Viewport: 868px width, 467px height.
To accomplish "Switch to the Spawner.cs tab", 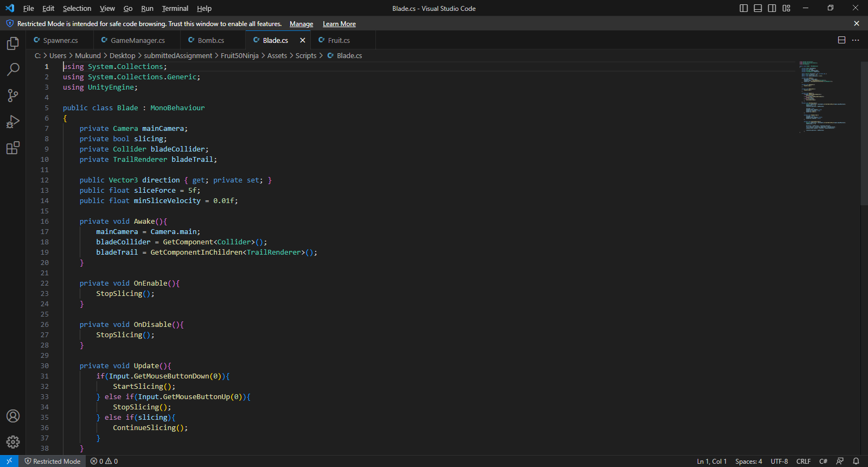I will [60, 40].
